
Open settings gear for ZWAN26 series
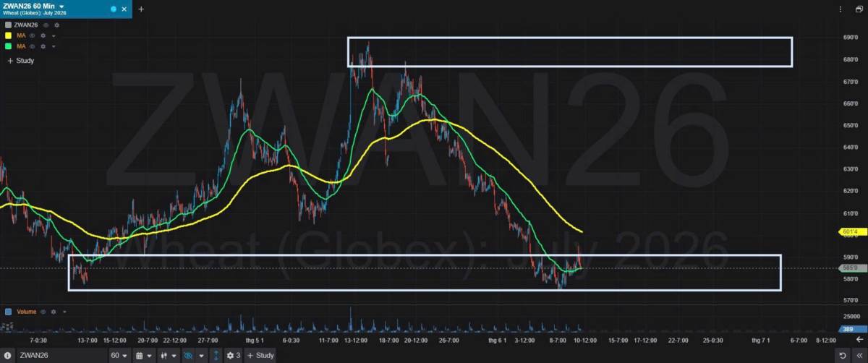coord(56,25)
